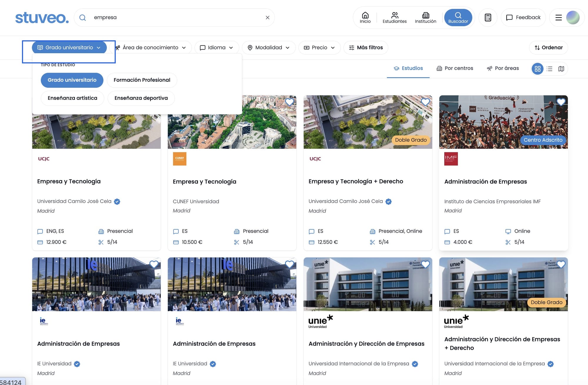Favorite the IMF Administración de Empresas card

[561, 102]
